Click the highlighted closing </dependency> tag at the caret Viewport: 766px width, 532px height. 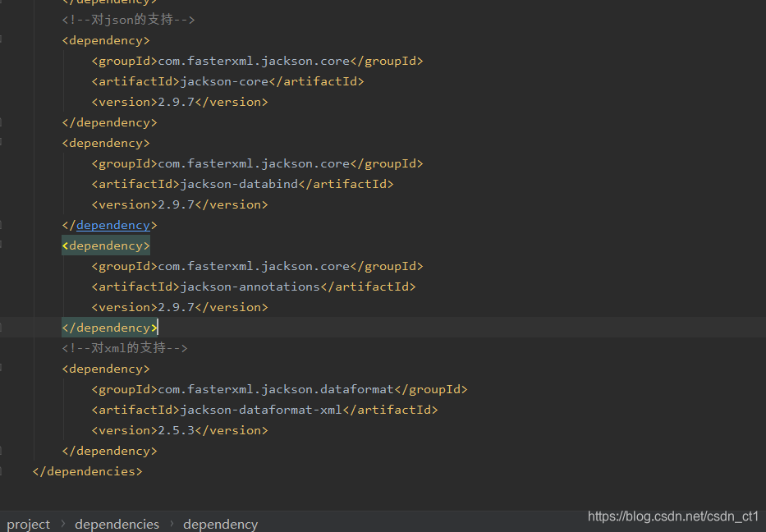pyautogui.click(x=109, y=328)
